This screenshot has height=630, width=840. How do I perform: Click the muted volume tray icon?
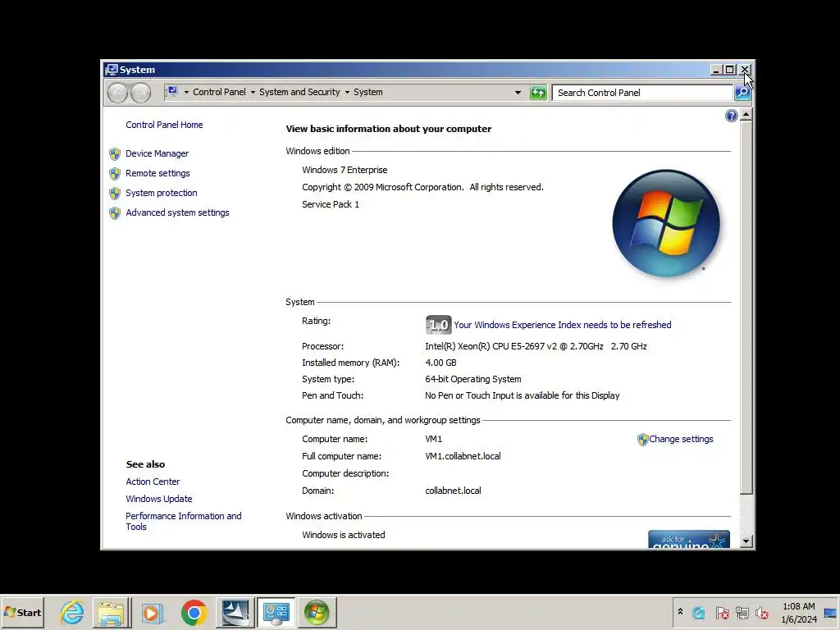[762, 612]
